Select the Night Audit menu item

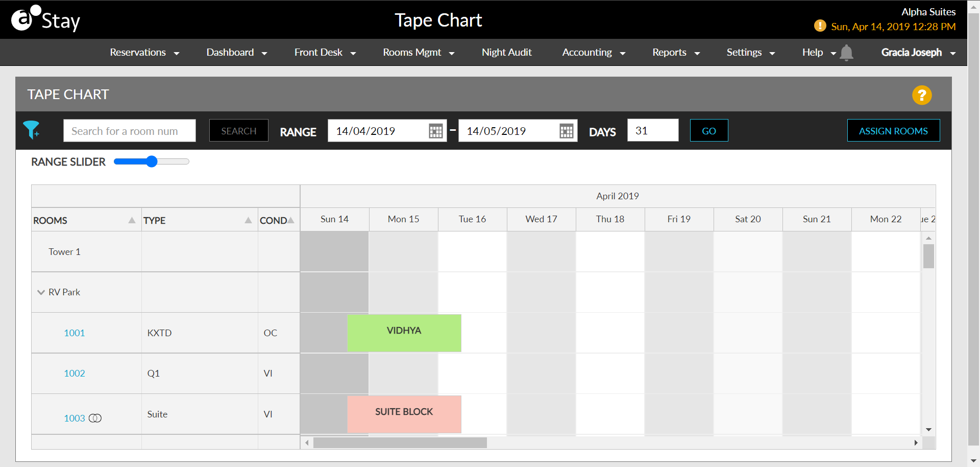506,52
